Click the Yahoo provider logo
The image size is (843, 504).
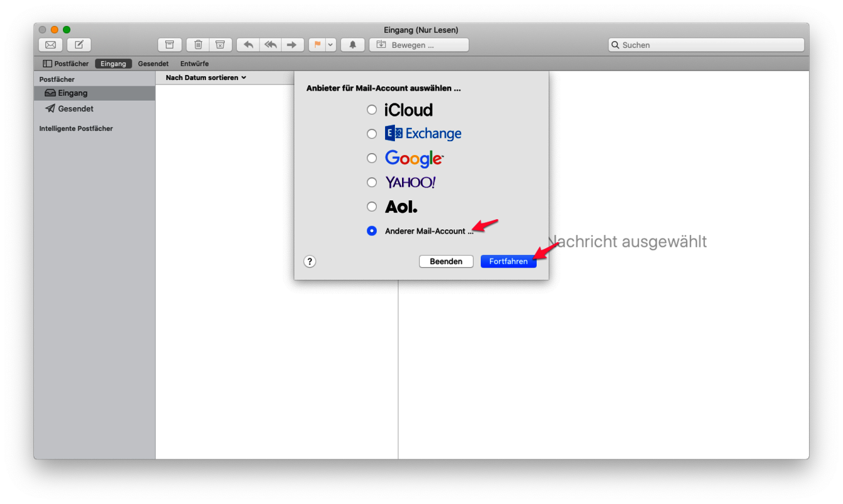(x=410, y=182)
